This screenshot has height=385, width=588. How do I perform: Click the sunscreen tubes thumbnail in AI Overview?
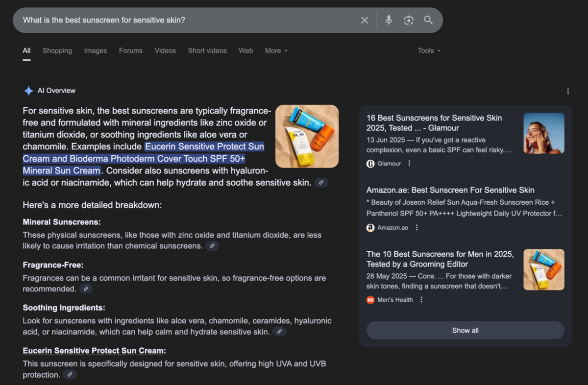pos(307,136)
